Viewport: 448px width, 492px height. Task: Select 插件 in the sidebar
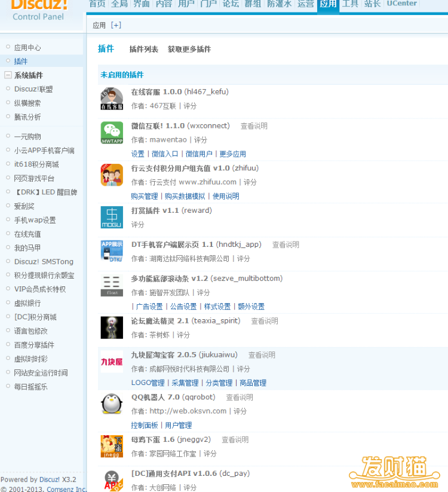tap(21, 61)
